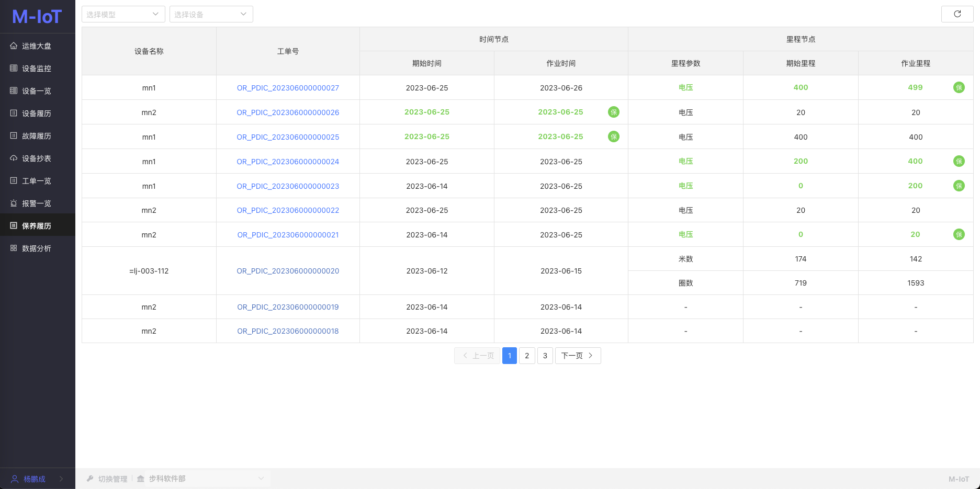
Task: Click the 工单一览 sidebar icon
Action: click(14, 181)
